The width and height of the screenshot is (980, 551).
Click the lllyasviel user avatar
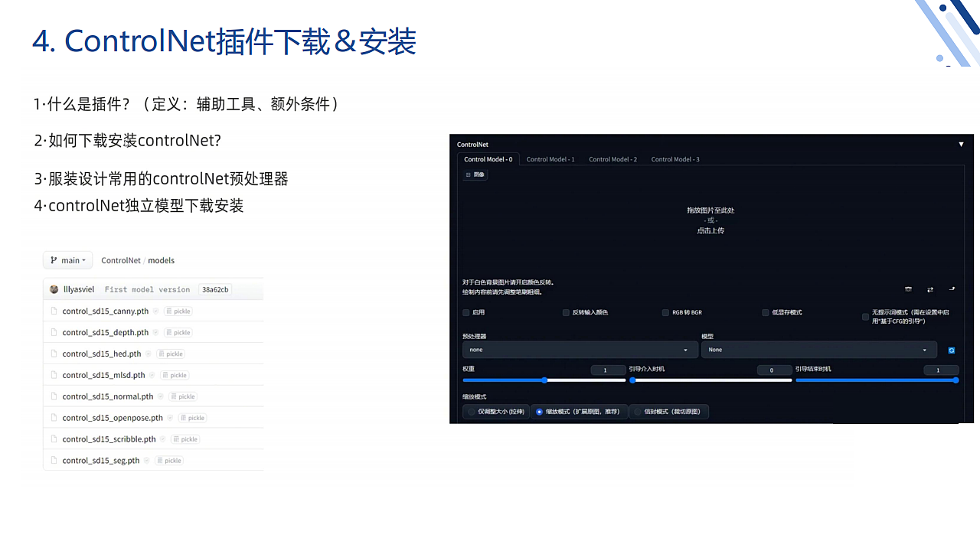point(54,289)
